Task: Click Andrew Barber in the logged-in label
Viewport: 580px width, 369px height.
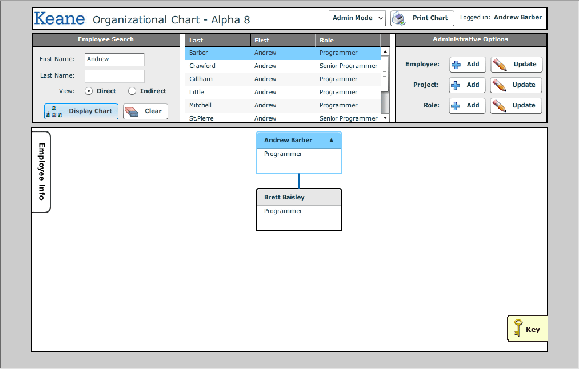Action: click(517, 17)
